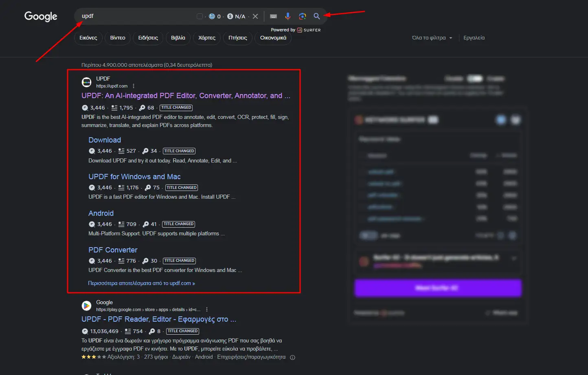Click the info icon beside the app category
This screenshot has height=375, width=588.
[x=292, y=357]
